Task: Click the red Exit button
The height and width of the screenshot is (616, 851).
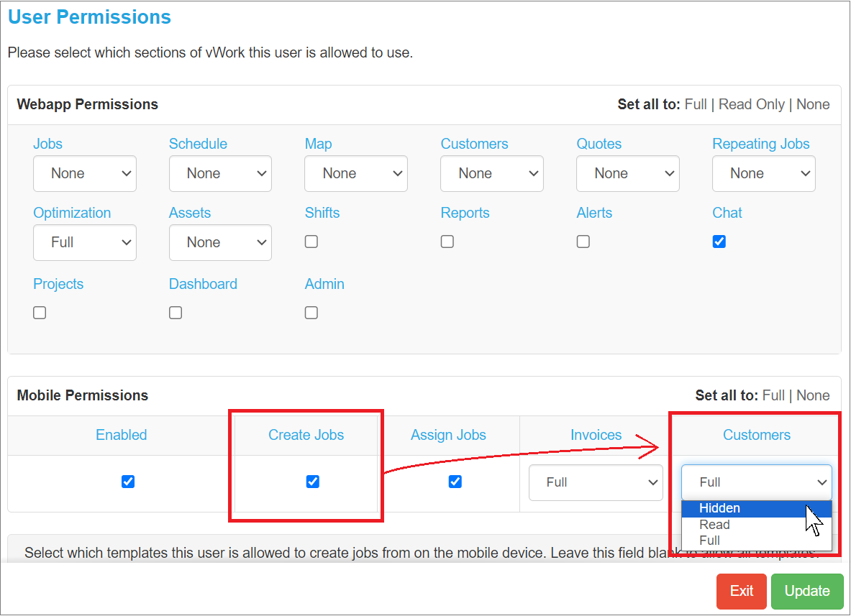Action: coord(742,591)
